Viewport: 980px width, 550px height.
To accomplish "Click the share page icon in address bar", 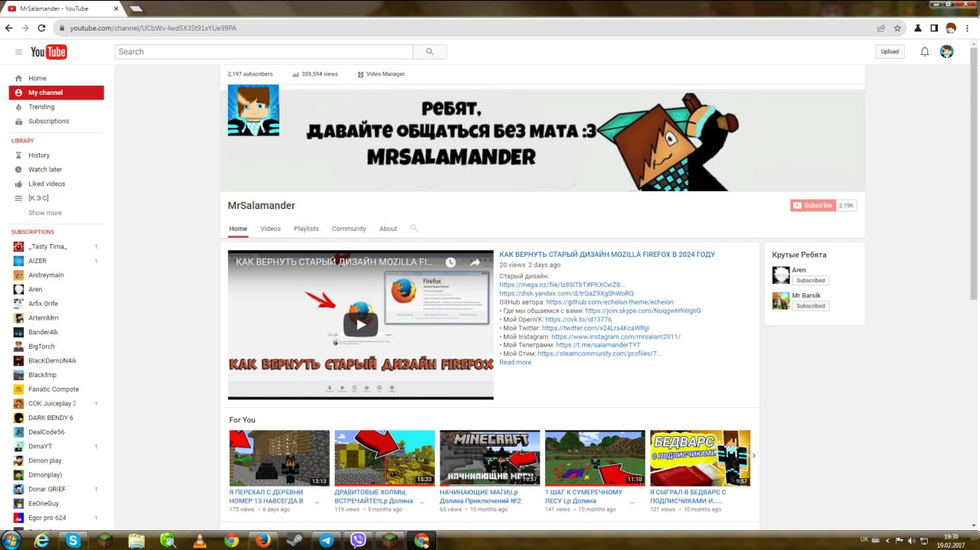I will point(881,28).
